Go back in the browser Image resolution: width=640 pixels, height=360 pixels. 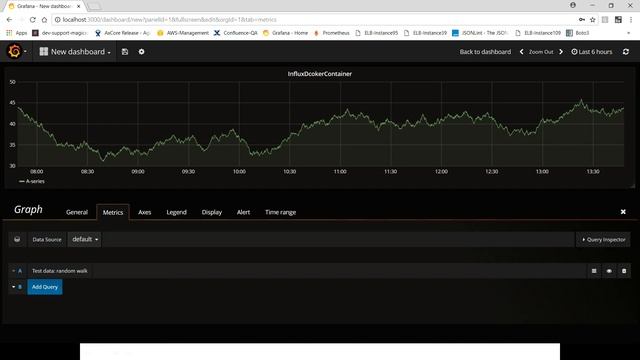[x=9, y=20]
